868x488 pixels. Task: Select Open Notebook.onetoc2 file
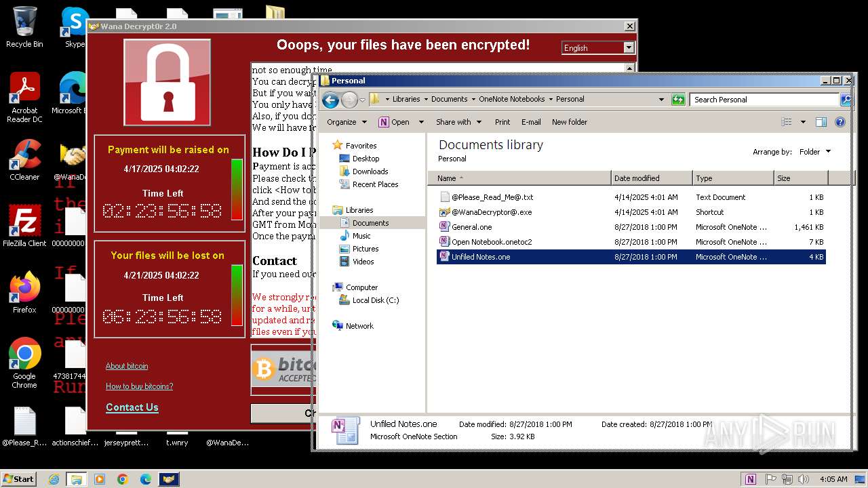[x=631, y=242]
